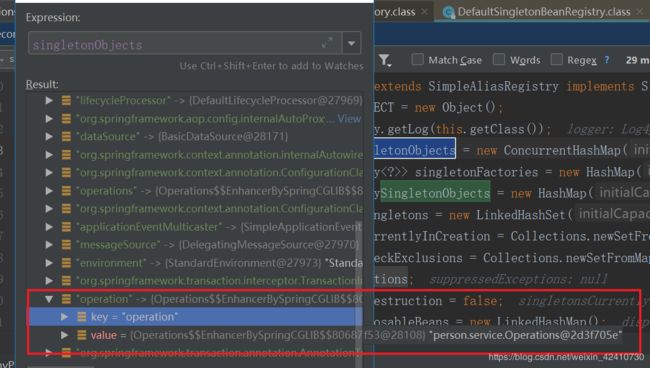The height and width of the screenshot is (368, 650).
Task: Expand the dataSource entry
Action: pyautogui.click(x=49, y=136)
